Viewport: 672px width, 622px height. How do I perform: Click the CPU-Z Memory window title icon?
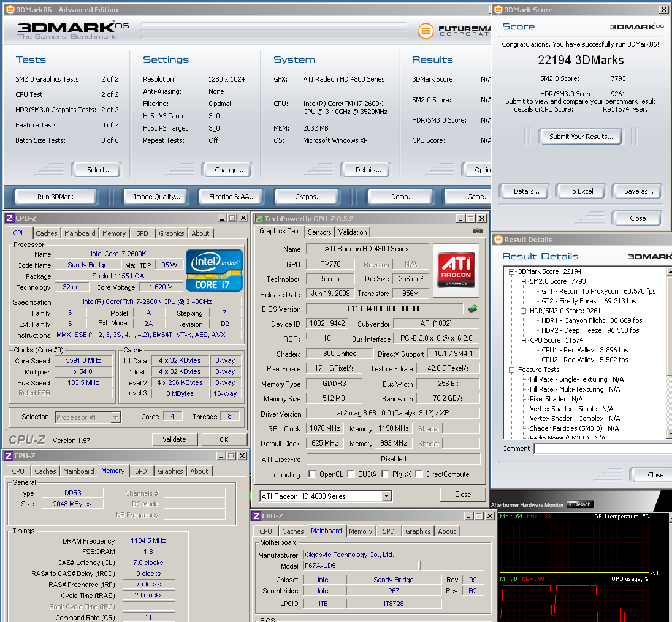[x=8, y=456]
